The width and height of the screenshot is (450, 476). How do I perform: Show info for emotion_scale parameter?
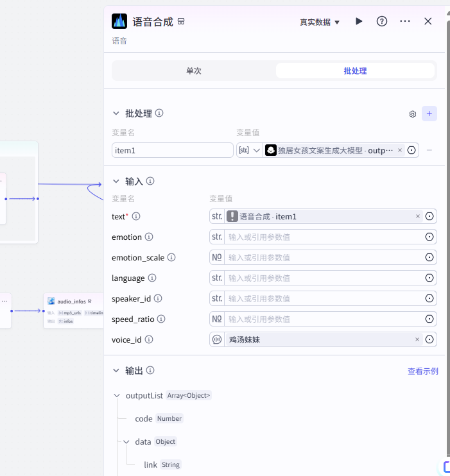[x=171, y=257]
